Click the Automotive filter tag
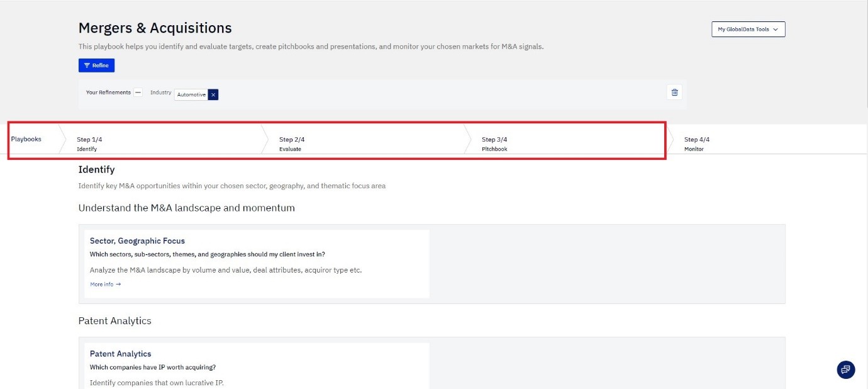The image size is (868, 389). 191,94
